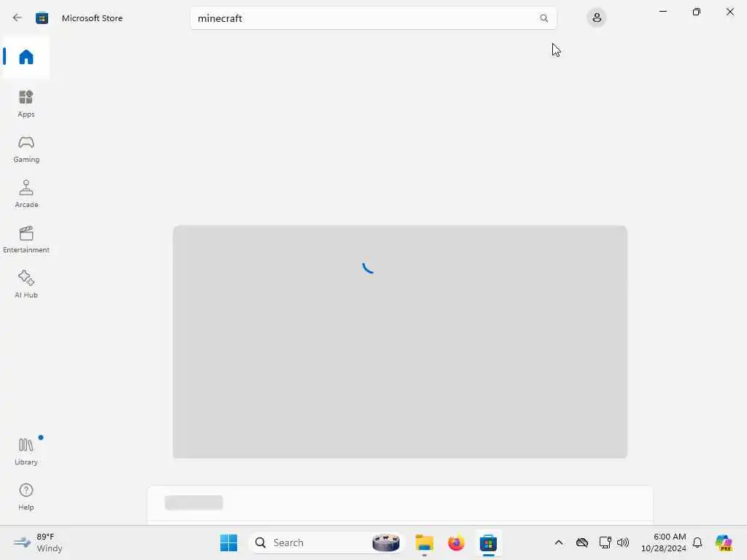
Task: Open File Explorer from taskbar
Action: click(424, 542)
